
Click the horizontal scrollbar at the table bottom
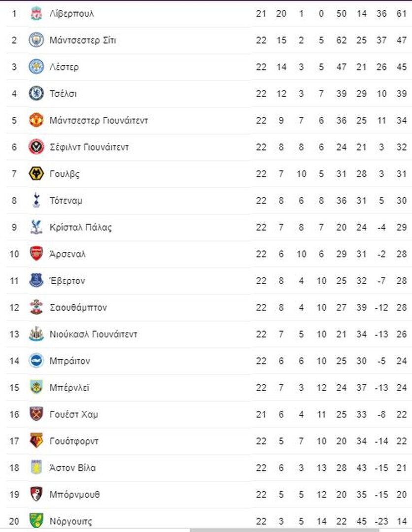click(284, 530)
